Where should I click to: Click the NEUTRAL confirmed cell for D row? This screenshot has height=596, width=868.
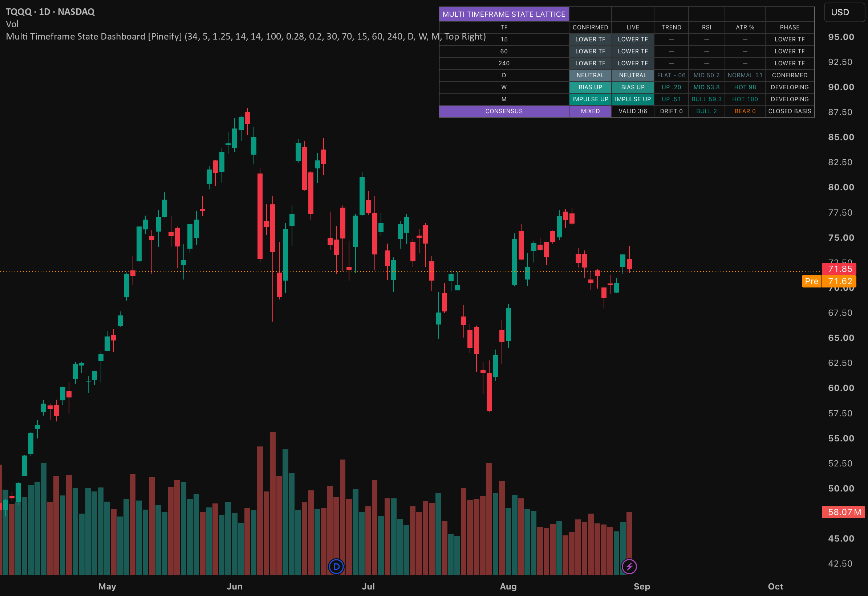point(590,75)
